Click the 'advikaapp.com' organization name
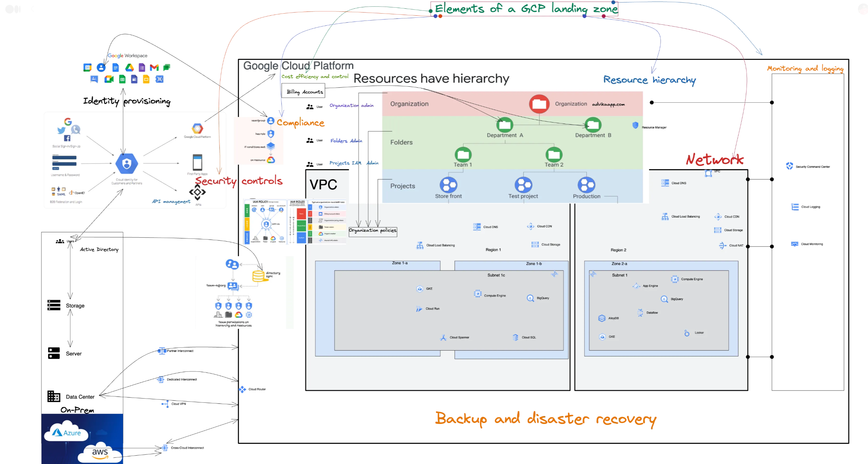Screen dimensions: 868x464 tap(608, 104)
